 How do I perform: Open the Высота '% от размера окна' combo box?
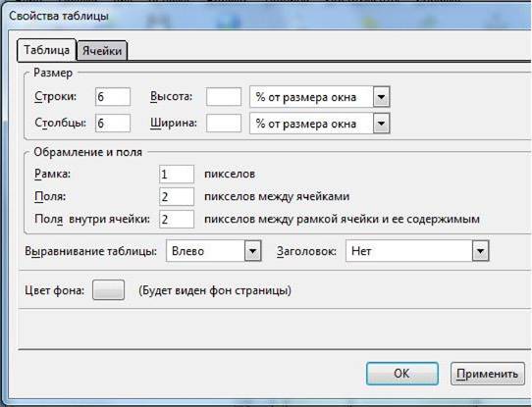[320, 97]
